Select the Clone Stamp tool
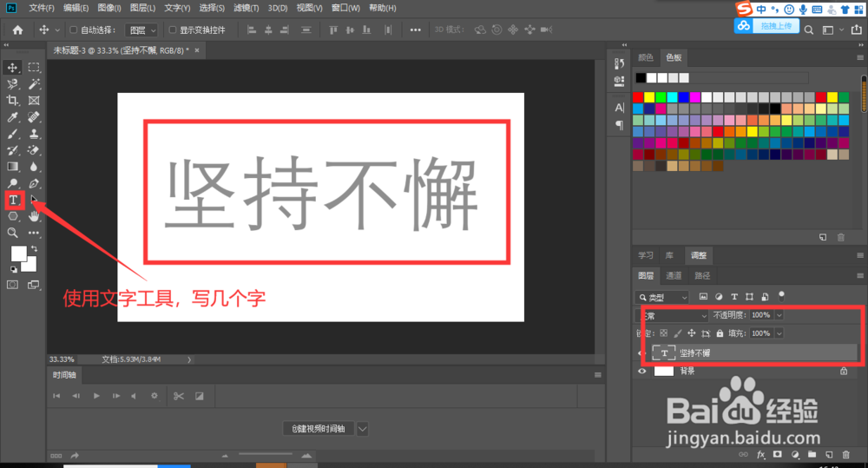The height and width of the screenshot is (468, 868). 34,134
